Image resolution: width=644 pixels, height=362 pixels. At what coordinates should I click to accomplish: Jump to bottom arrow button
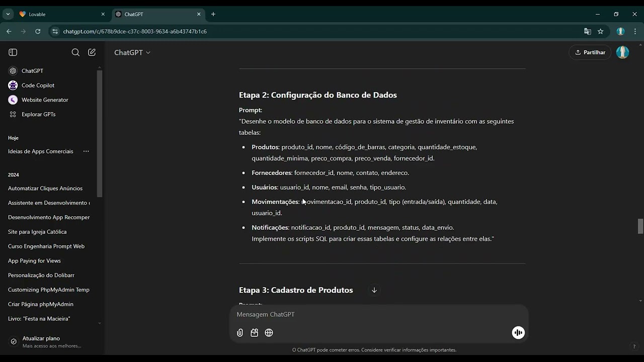pos(374,290)
